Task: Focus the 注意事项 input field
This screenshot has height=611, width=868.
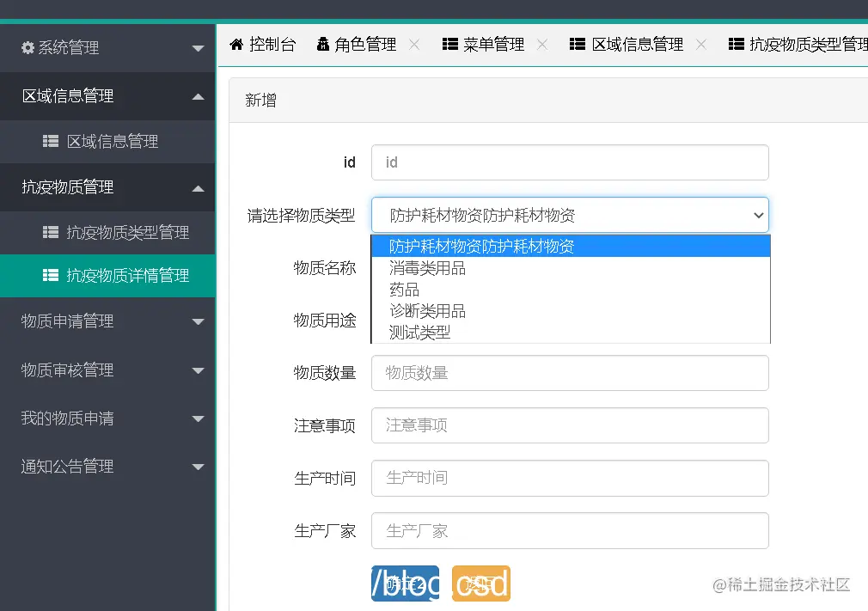Action: (570, 425)
